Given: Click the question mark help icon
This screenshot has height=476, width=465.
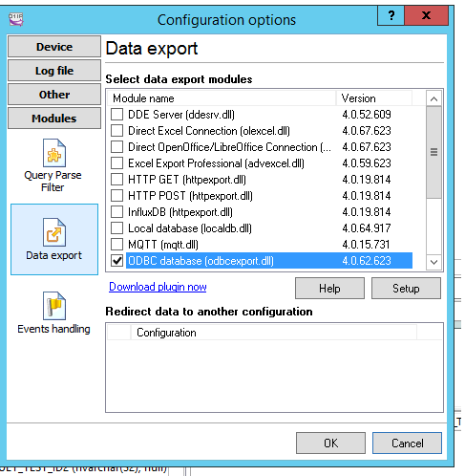Looking at the screenshot, I should (x=391, y=15).
